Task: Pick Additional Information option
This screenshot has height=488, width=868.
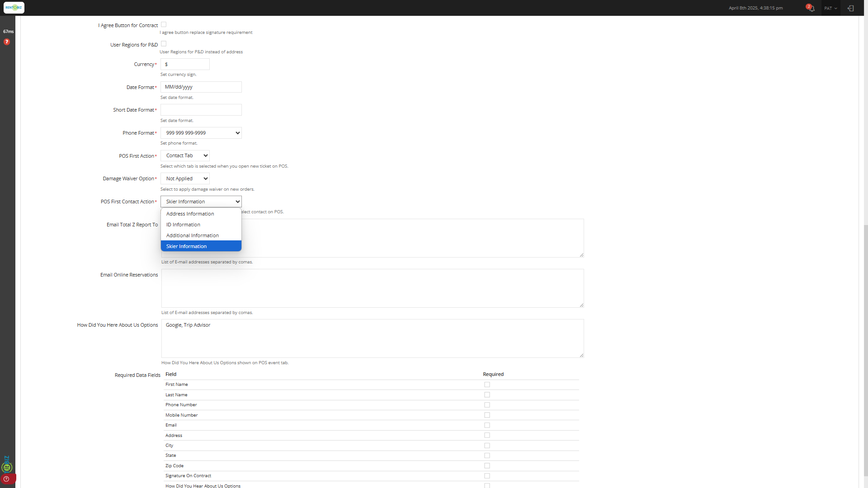Action: (x=192, y=235)
